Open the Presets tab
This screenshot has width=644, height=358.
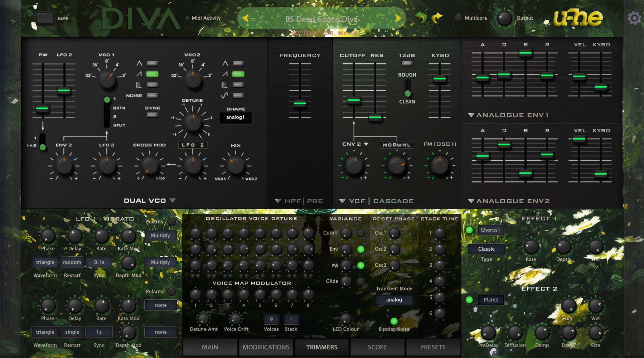[433, 347]
